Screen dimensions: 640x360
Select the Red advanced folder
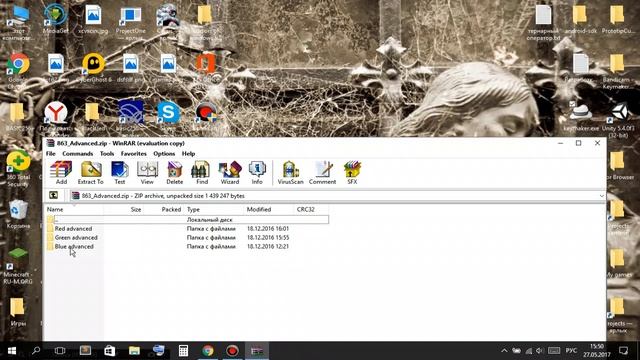[73, 229]
